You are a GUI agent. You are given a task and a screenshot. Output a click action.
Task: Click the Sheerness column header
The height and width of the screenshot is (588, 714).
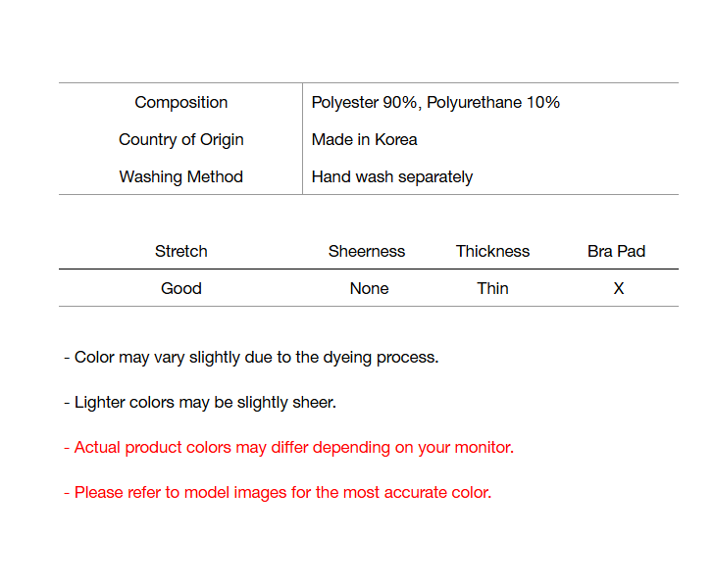[x=367, y=251]
